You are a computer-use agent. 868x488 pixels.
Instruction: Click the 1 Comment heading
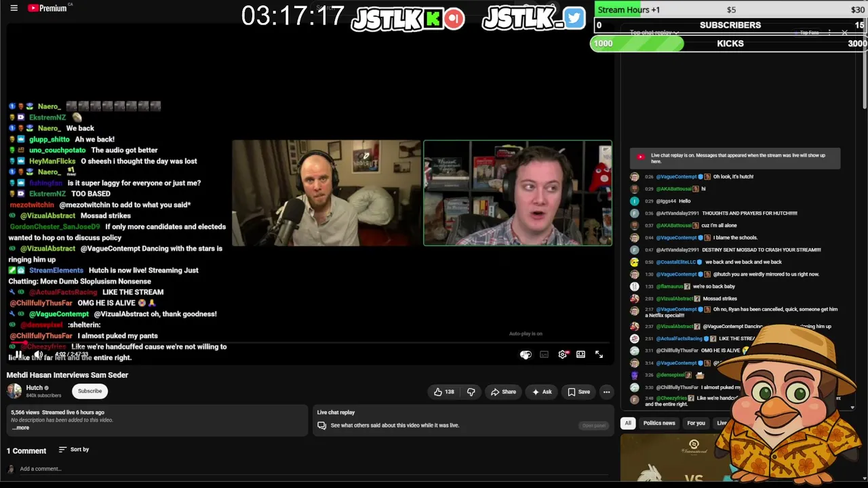coord(26,451)
